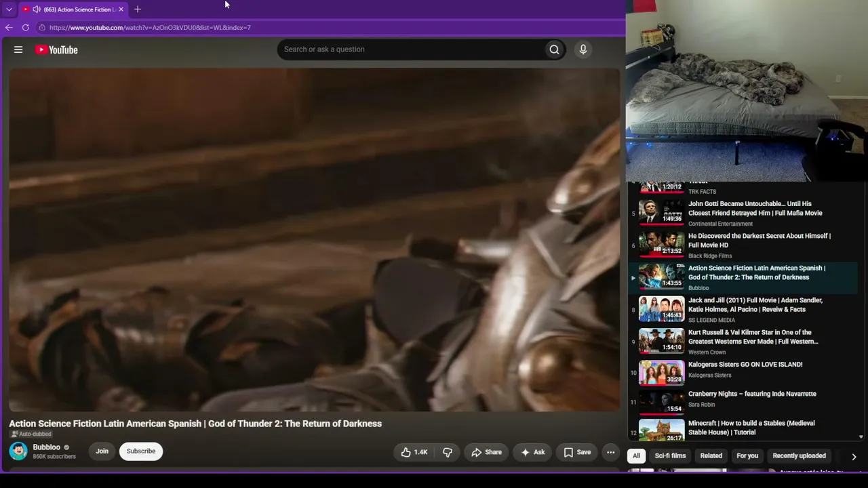868x488 pixels.
Task: Open Cranberry Nights thumbnail
Action: [661, 403]
